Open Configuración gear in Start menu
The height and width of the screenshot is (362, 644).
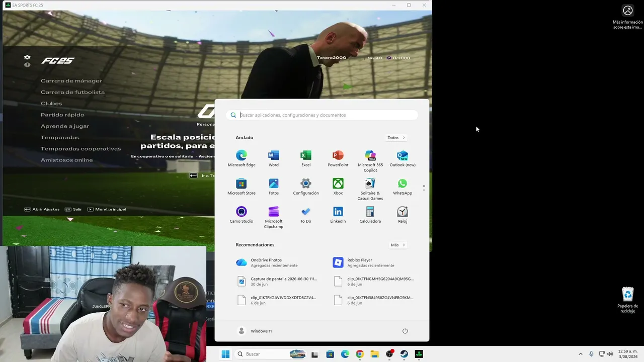tap(306, 187)
